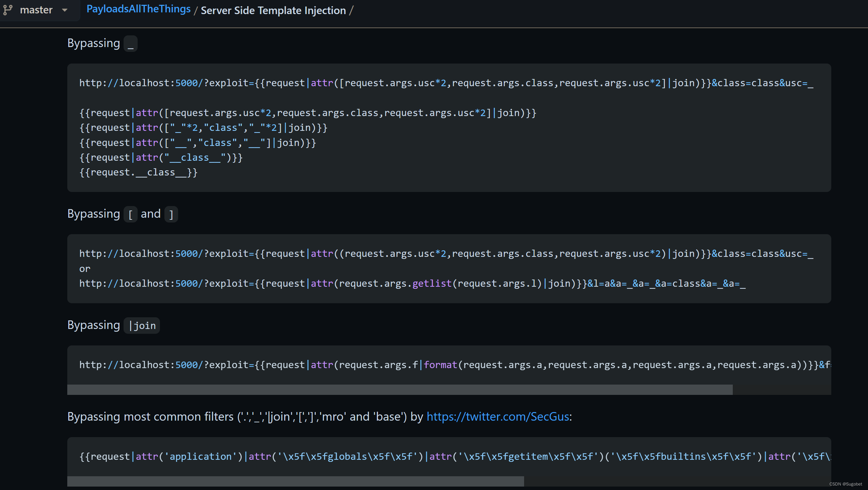The image size is (868, 490).
Task: Click the inline code badge '|join' in heading
Action: coord(142,326)
